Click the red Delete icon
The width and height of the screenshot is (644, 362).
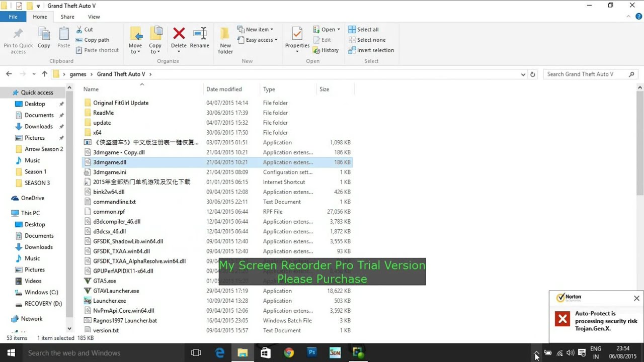click(179, 34)
